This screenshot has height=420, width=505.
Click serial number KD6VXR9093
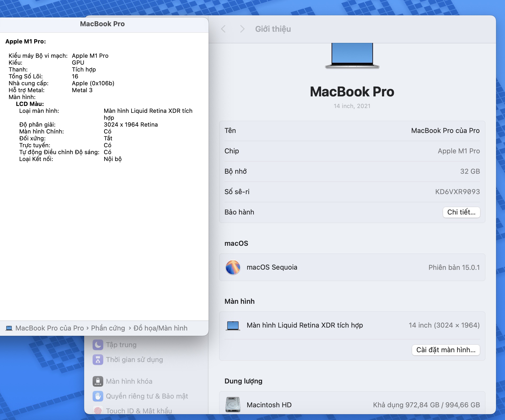click(x=457, y=192)
